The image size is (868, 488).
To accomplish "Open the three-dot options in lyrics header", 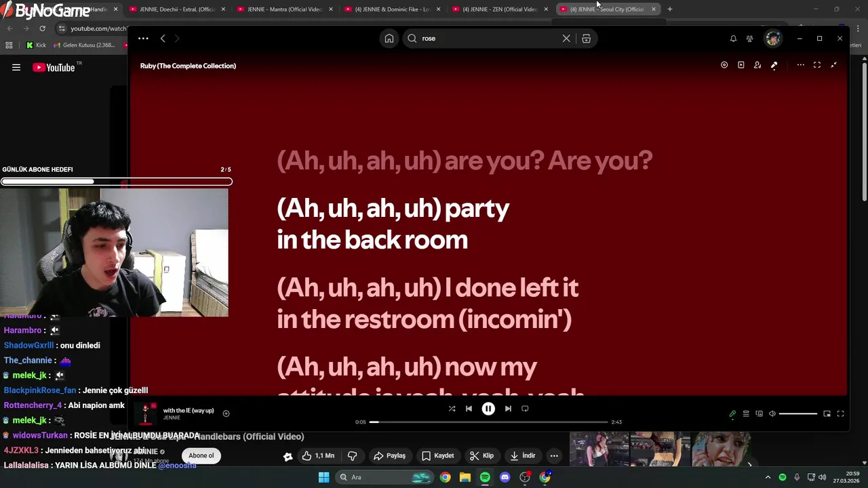I will (801, 65).
